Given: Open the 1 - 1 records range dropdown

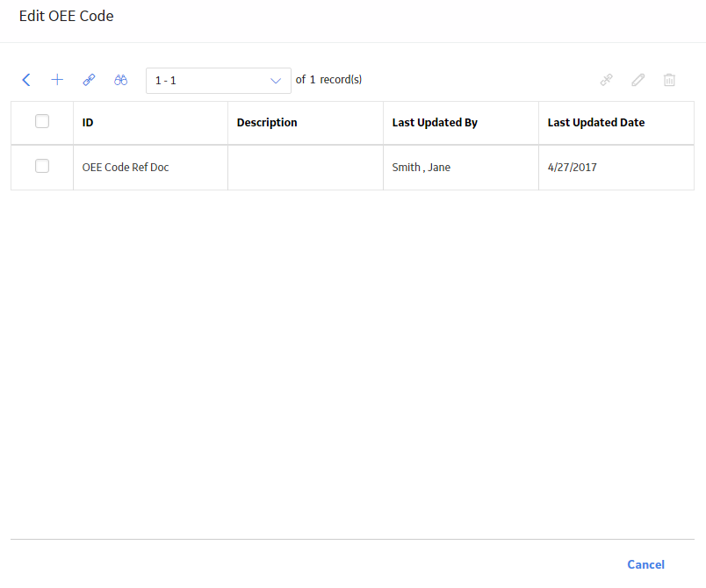Looking at the screenshot, I should pyautogui.click(x=219, y=81).
